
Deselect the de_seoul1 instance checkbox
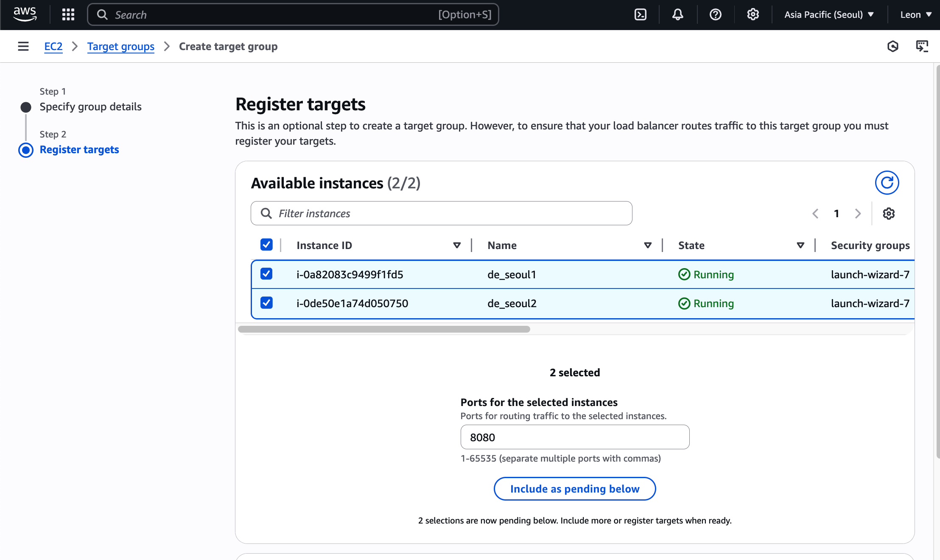coord(266,274)
